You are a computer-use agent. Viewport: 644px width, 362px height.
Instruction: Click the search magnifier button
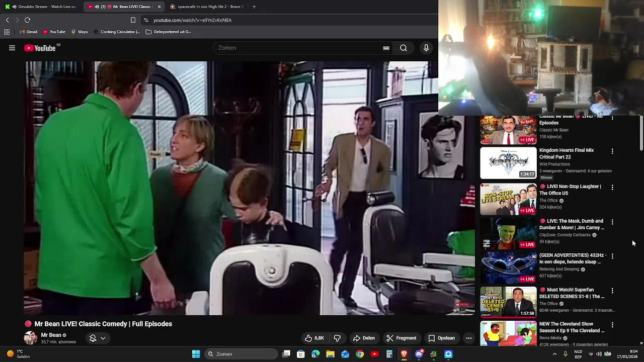tap(404, 48)
